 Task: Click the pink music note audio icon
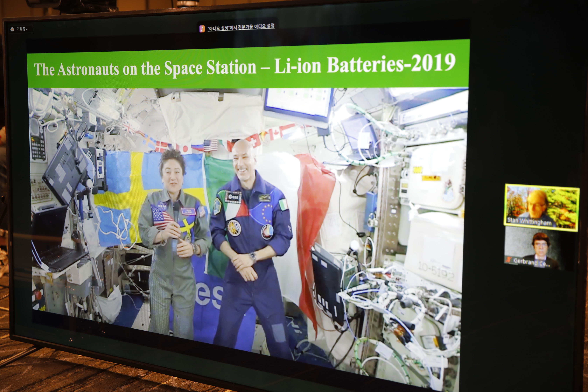[x=202, y=29]
